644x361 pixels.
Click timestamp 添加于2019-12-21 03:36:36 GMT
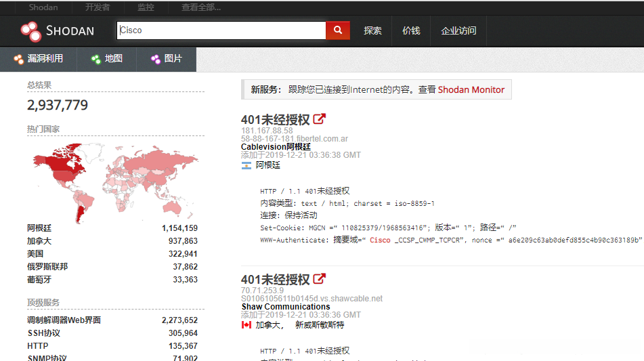coord(301,314)
